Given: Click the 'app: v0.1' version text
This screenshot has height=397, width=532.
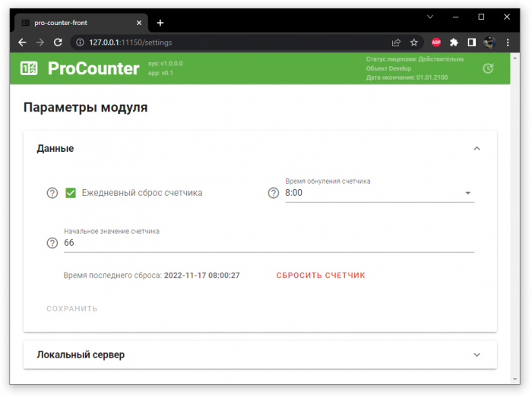Looking at the screenshot, I should click(x=160, y=73).
